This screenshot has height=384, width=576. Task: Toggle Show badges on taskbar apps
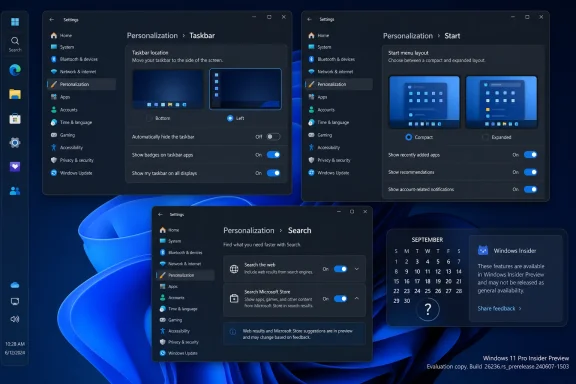(x=273, y=155)
